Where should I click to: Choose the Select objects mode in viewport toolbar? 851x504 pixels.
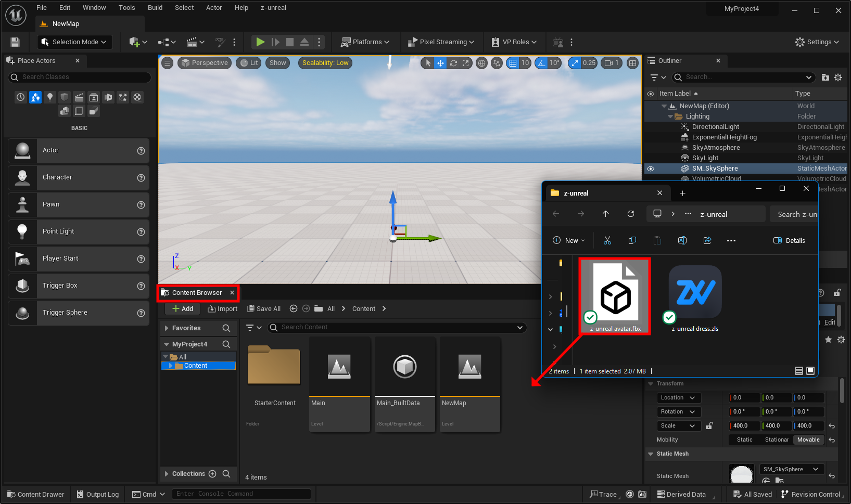coord(428,63)
